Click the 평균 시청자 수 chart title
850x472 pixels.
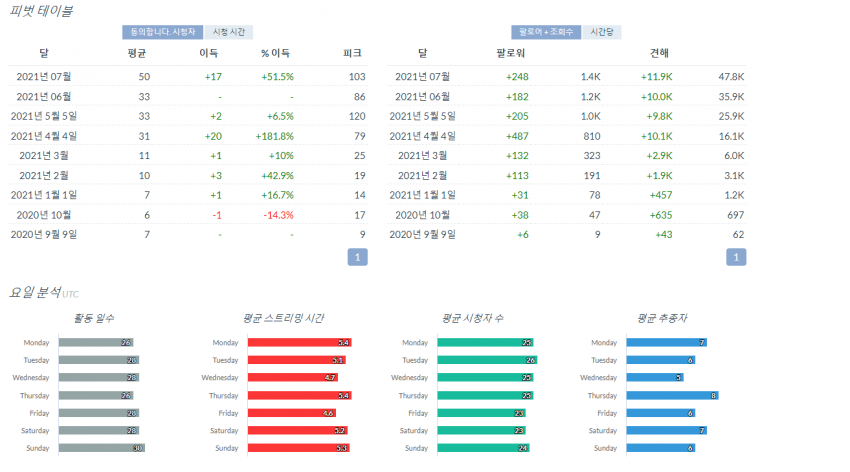pos(472,318)
